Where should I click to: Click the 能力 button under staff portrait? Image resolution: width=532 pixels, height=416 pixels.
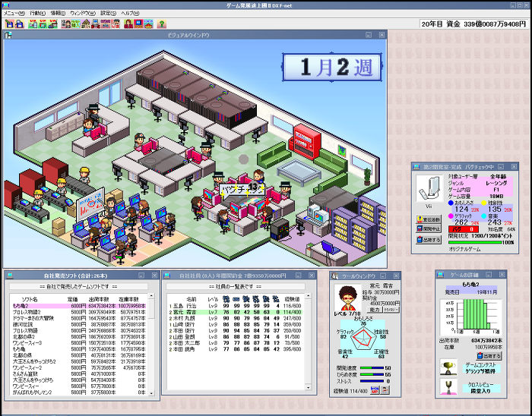coord(374,310)
